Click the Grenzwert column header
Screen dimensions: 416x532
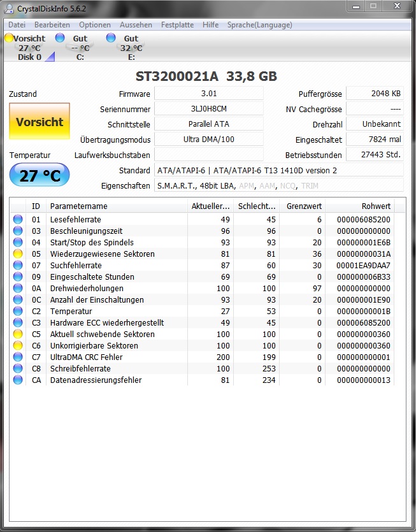click(303, 206)
